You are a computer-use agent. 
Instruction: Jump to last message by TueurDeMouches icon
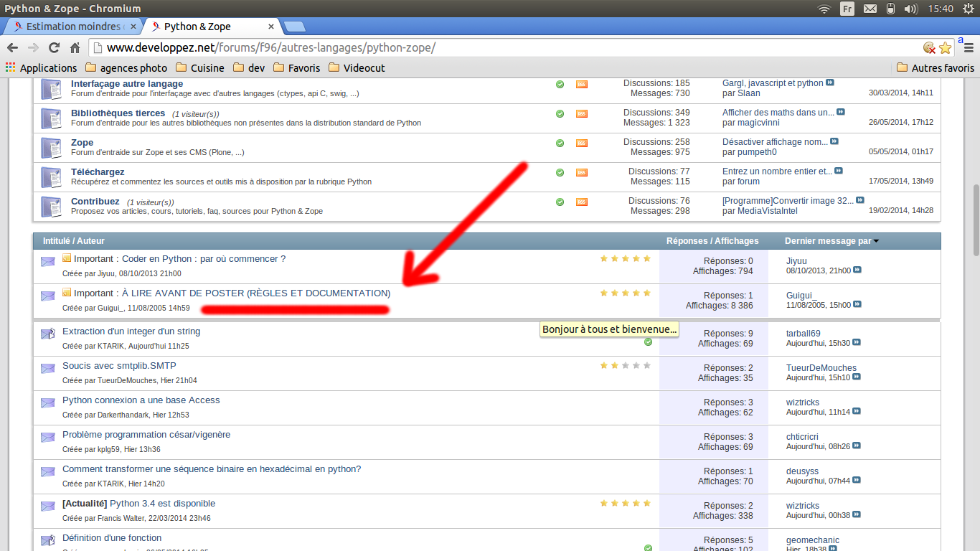[x=857, y=377]
